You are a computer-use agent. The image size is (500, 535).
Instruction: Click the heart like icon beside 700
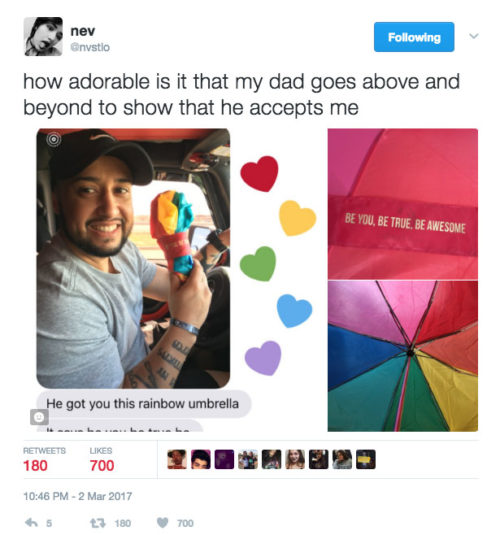pos(163,523)
